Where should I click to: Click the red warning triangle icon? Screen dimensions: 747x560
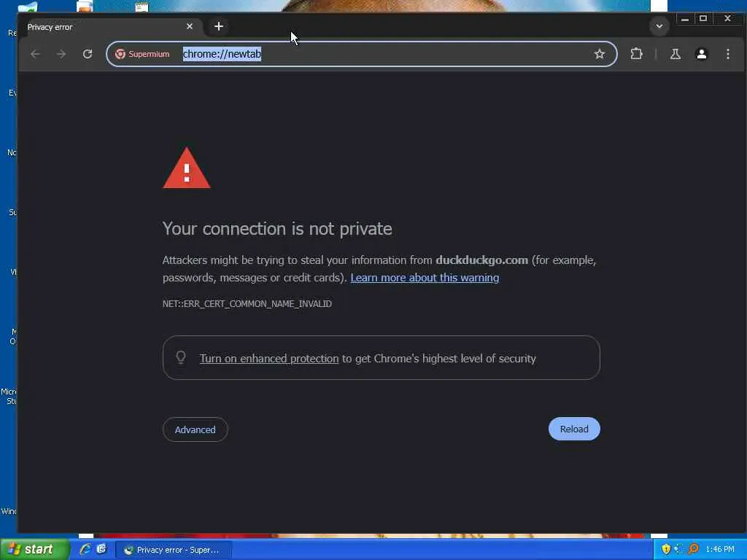187,168
